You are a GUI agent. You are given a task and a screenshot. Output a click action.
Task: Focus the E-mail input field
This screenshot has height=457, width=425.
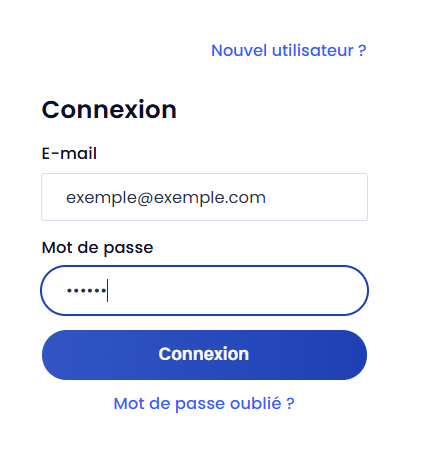pyautogui.click(x=204, y=197)
